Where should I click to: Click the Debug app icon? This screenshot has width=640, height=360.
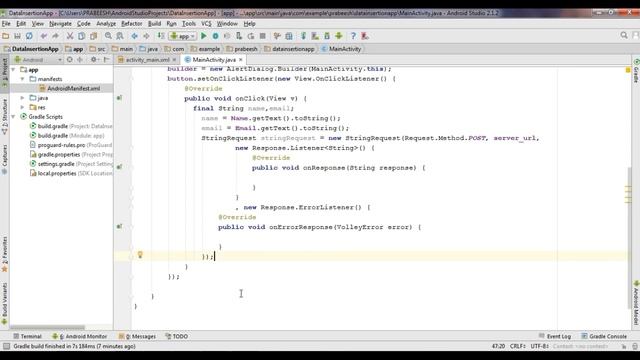(216, 36)
